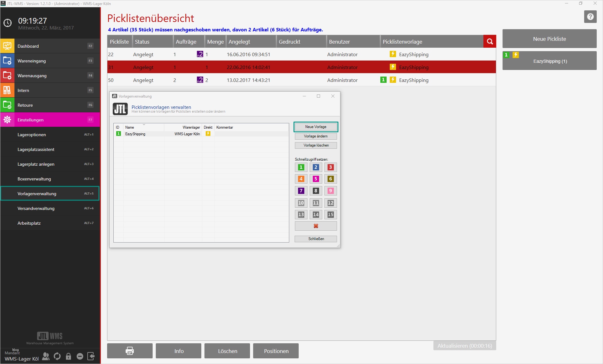Open the Wareneingang menu
Image resolution: width=603 pixels, height=364 pixels.
pos(50,61)
